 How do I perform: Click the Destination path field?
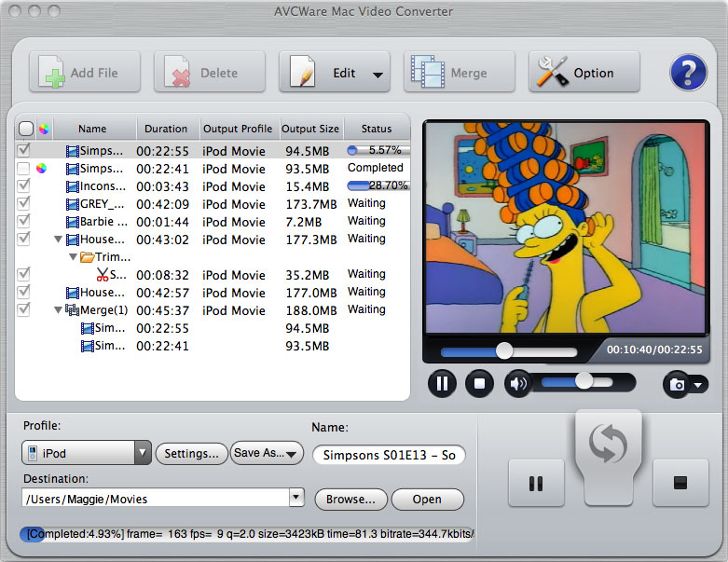click(156, 499)
